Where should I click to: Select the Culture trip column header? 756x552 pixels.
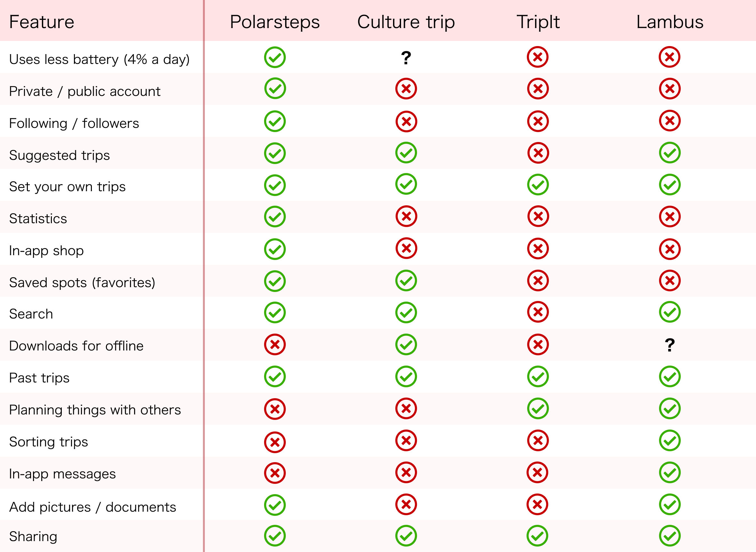point(406,22)
